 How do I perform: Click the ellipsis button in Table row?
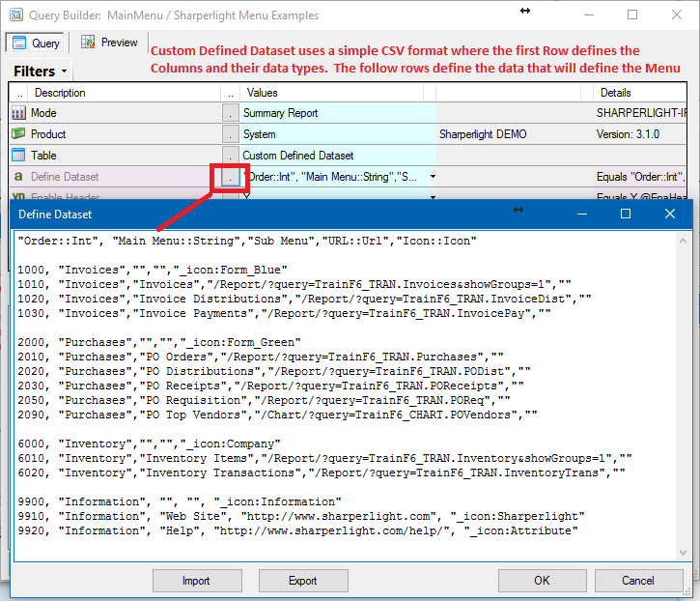click(231, 155)
